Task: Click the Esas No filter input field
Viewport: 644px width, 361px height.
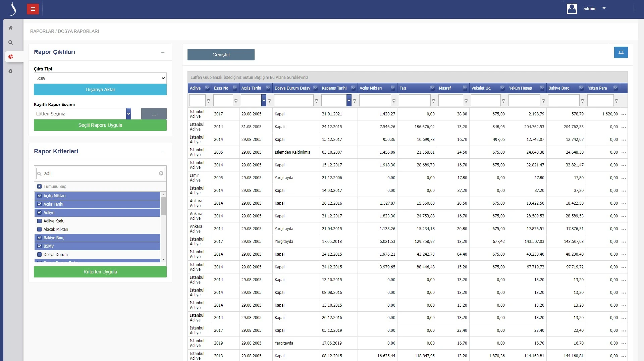Action: point(223,101)
